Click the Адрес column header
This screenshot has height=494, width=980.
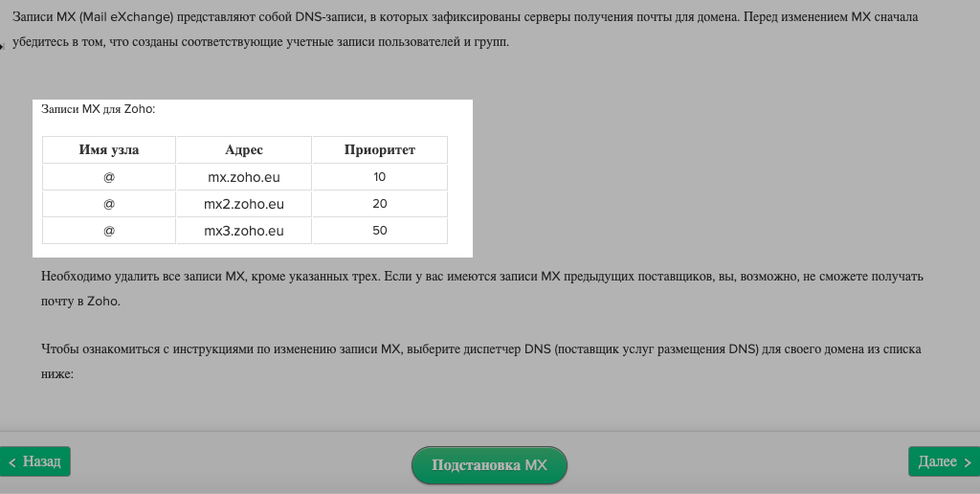pos(244,150)
